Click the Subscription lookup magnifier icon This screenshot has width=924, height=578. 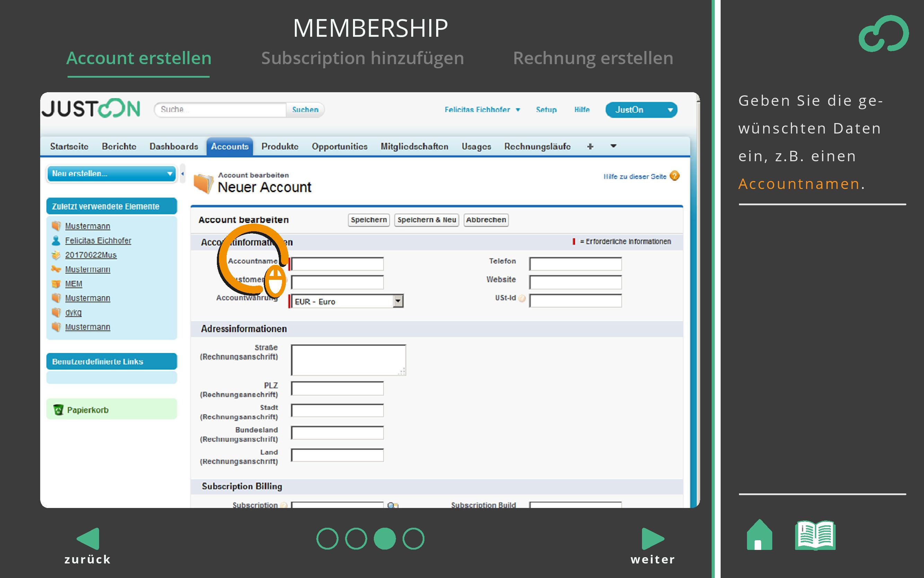click(x=392, y=505)
